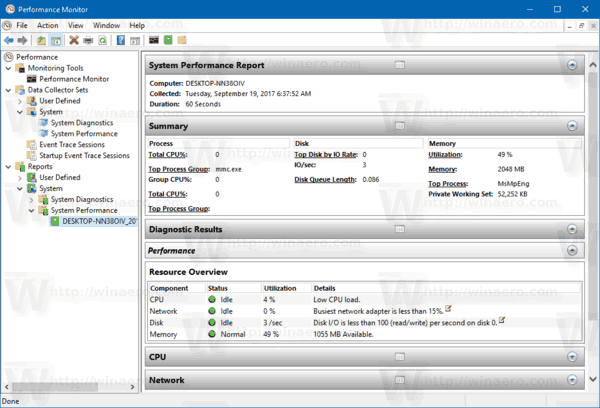Click the Back arrow toolbar icon
The height and width of the screenshot is (408, 600).
(9, 40)
